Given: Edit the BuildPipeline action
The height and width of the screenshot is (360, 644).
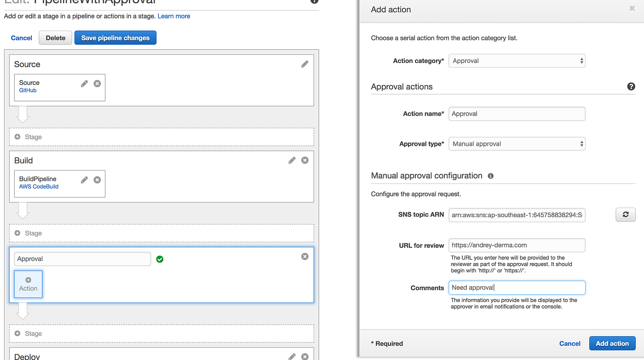Looking at the screenshot, I should tap(83, 179).
